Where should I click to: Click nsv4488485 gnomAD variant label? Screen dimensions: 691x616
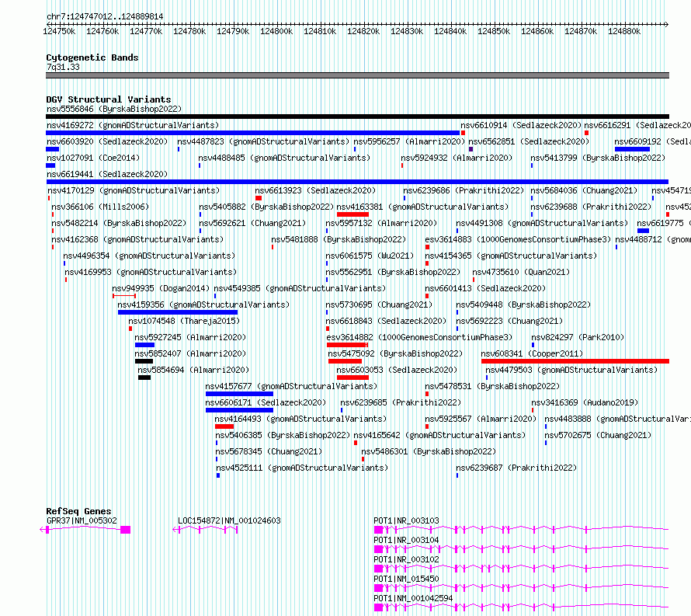284,158
